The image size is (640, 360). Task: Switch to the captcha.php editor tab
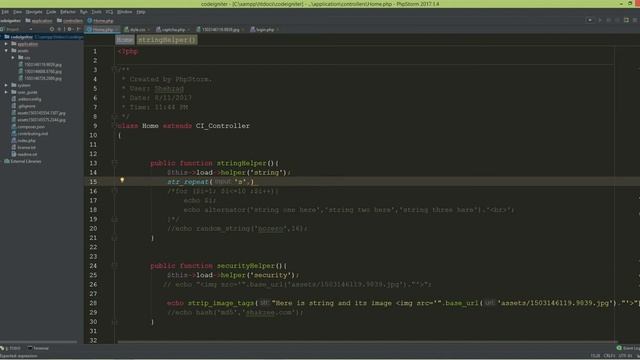173,29
